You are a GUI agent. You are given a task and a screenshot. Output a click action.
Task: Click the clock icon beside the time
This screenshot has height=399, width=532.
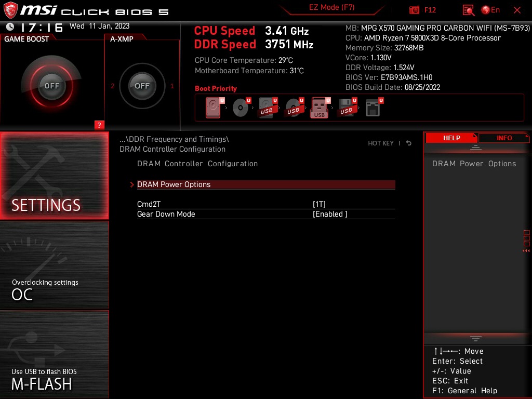click(10, 26)
